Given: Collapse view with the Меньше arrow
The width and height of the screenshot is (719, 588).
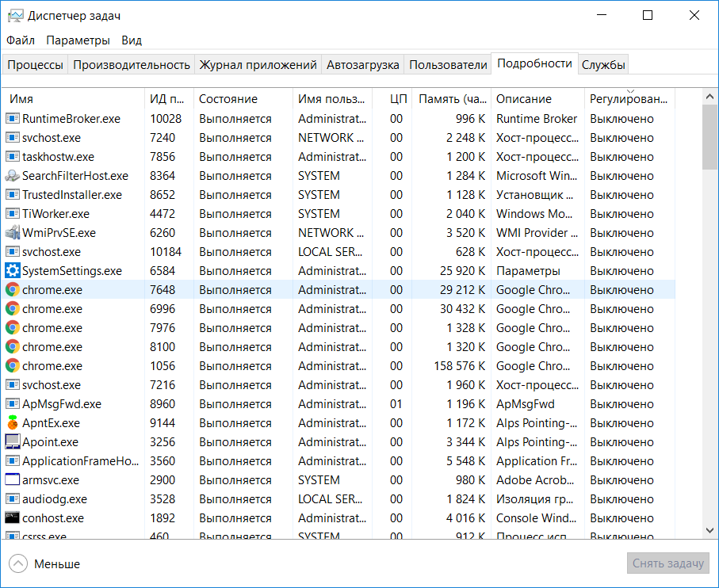Looking at the screenshot, I should click(17, 564).
